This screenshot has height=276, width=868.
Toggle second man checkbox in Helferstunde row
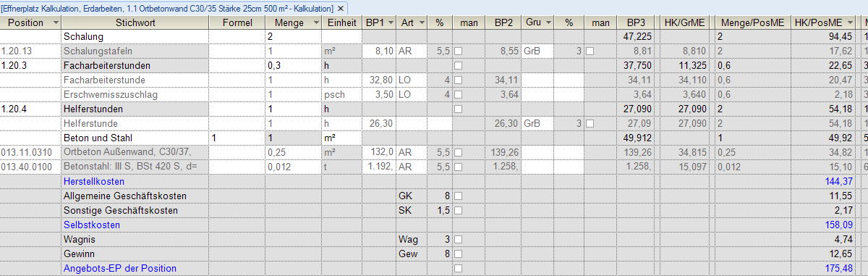point(590,124)
